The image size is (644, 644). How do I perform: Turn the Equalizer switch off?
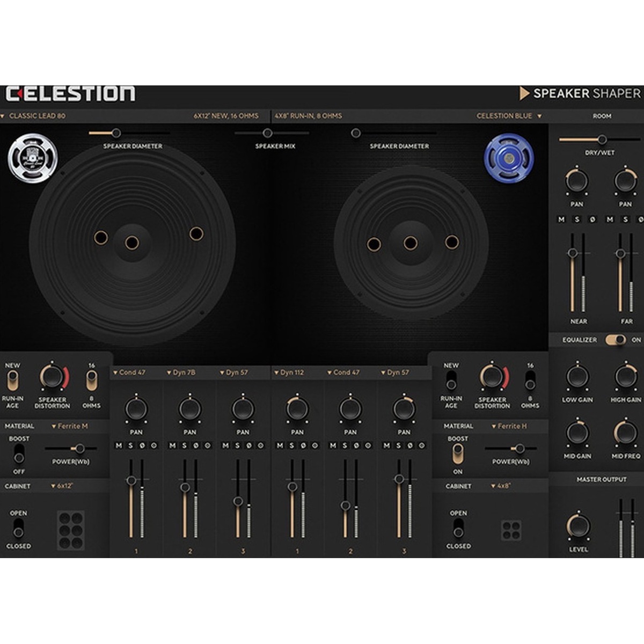click(616, 340)
